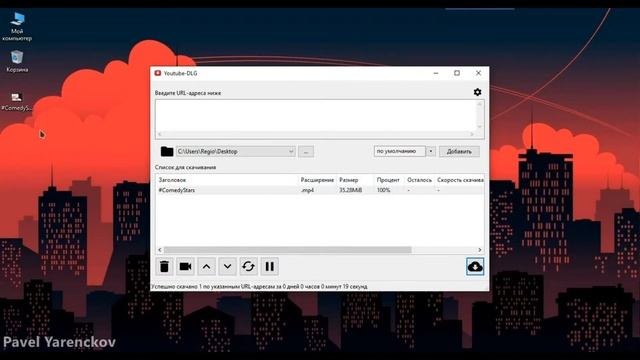Click URL box horizontal scrollbar right arrow
The width and height of the screenshot is (640, 360).
[x=472, y=134]
